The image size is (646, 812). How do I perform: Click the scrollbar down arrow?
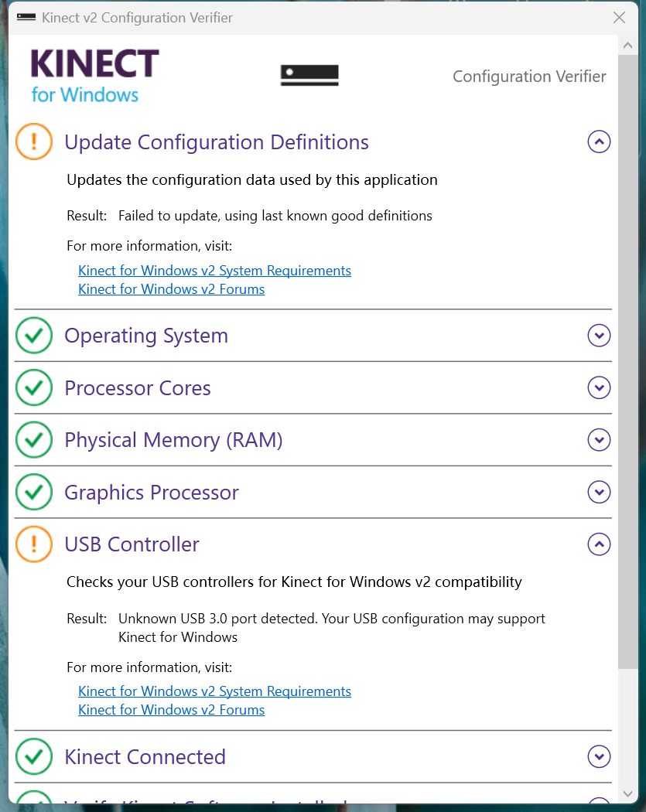pyautogui.click(x=627, y=793)
